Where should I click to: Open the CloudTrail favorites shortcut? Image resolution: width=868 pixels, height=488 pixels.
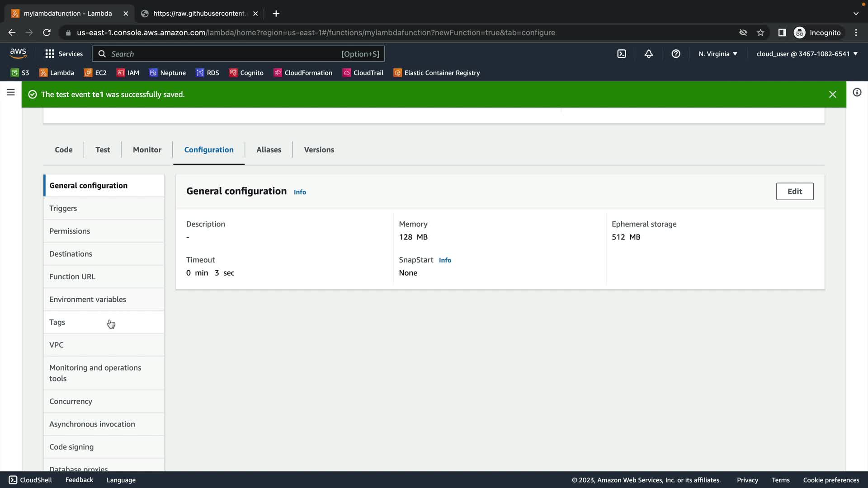coord(363,73)
